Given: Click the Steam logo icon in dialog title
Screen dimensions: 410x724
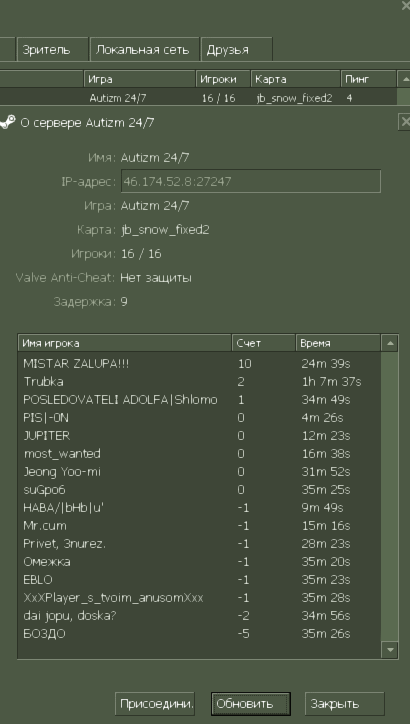Looking at the screenshot, I should [x=7, y=122].
